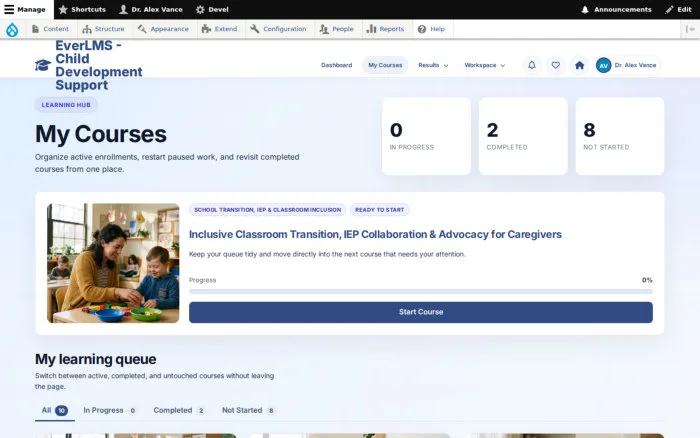This screenshot has height=438, width=700.
Task: Open the Dr. Alex Vance user toolbar tab
Action: (151, 9)
